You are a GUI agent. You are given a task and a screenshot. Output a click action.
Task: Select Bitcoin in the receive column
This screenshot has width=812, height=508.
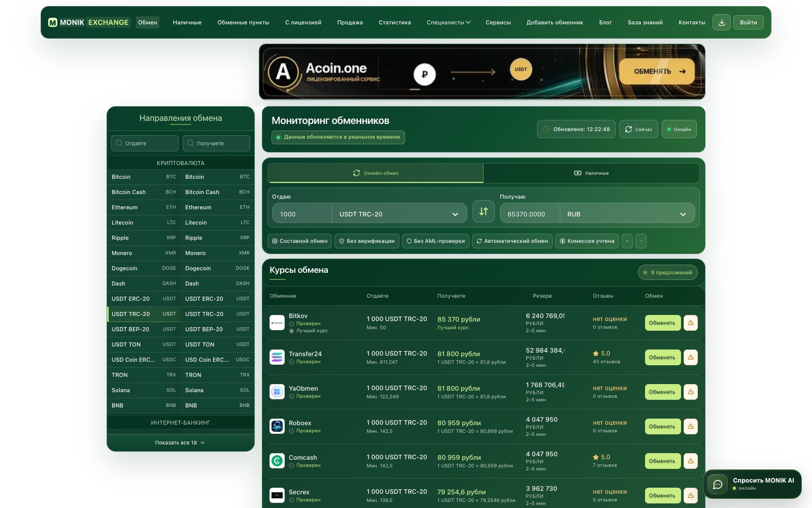pos(217,177)
